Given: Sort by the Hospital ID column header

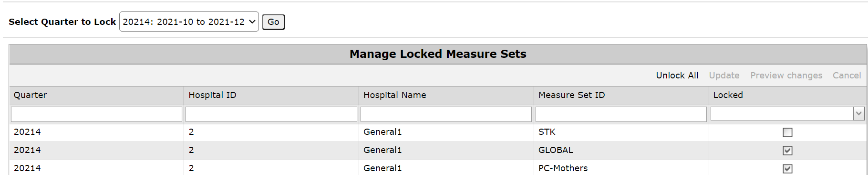Looking at the screenshot, I should (x=212, y=95).
